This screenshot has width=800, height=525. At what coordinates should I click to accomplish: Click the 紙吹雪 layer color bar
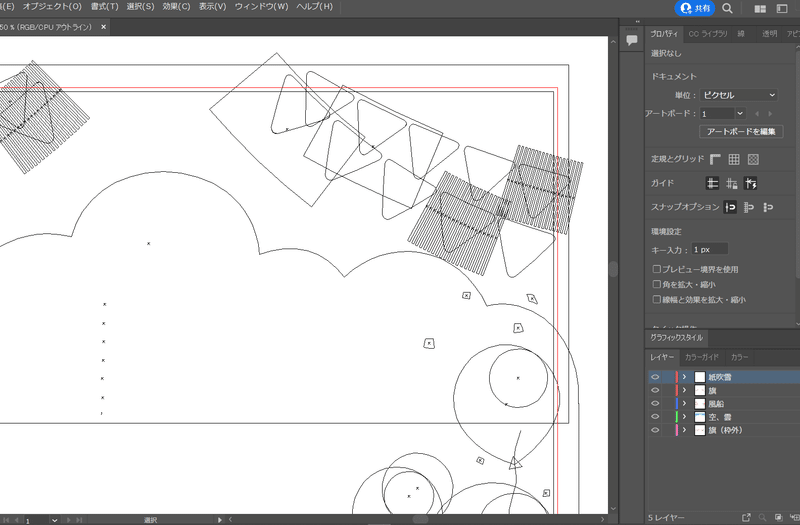[677, 377]
